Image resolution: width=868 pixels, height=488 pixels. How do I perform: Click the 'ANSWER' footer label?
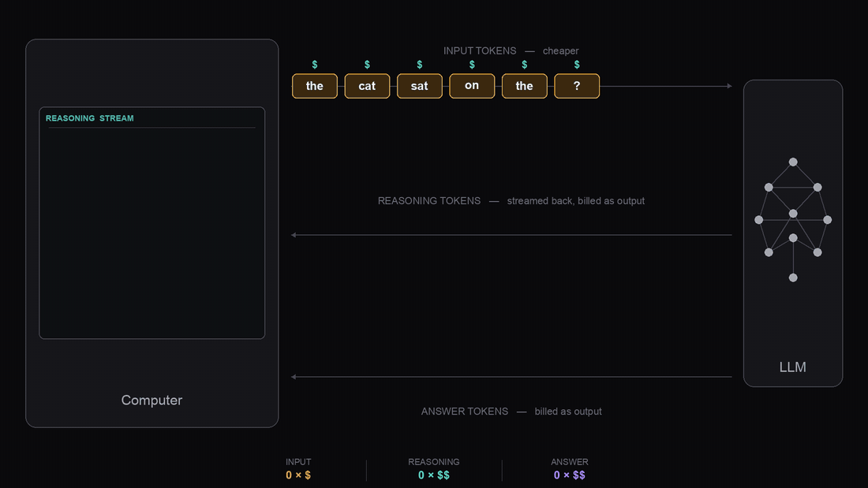[570, 462]
